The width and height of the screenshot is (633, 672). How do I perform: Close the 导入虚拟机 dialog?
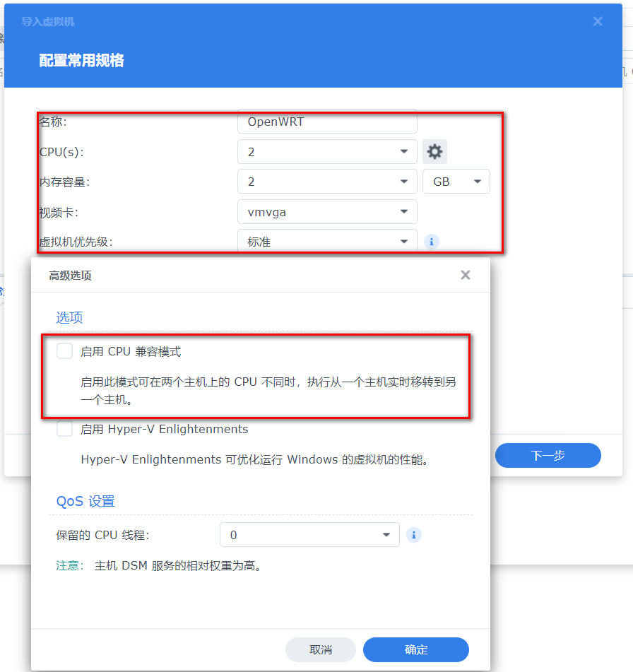pos(597,21)
